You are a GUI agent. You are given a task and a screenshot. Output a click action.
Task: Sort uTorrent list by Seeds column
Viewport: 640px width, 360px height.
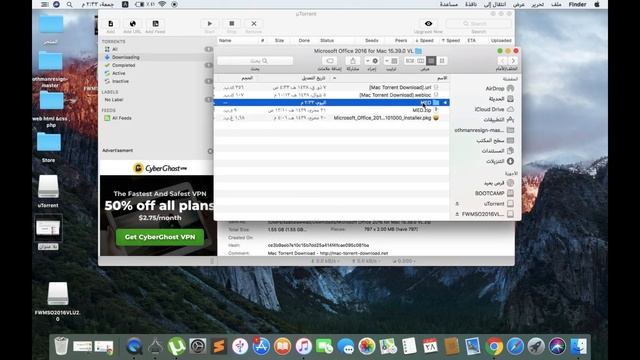(x=371, y=40)
